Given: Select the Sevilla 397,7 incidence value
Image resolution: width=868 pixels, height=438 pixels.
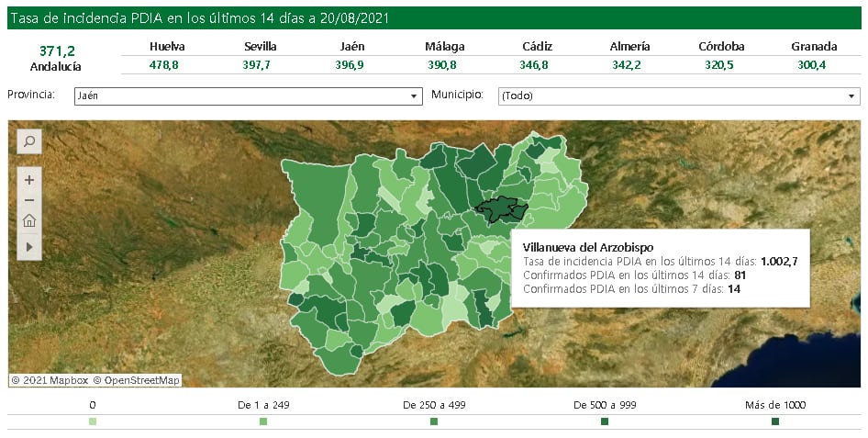Looking at the screenshot, I should (x=261, y=65).
